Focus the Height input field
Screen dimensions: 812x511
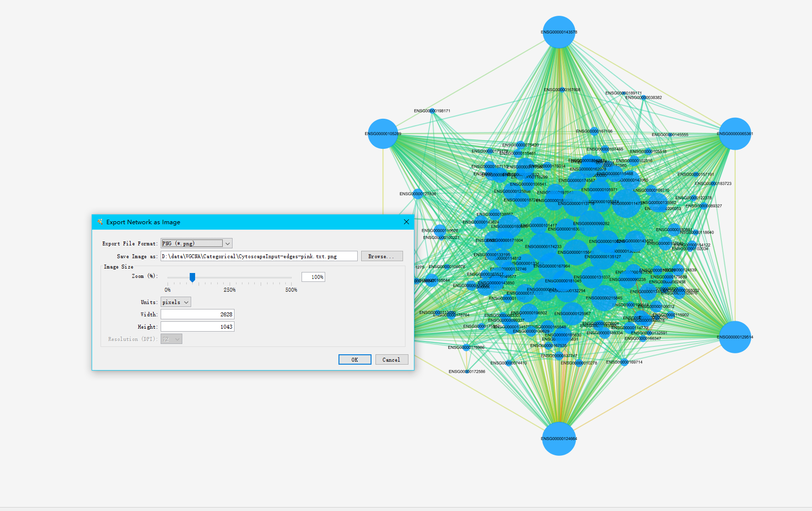[197, 327]
